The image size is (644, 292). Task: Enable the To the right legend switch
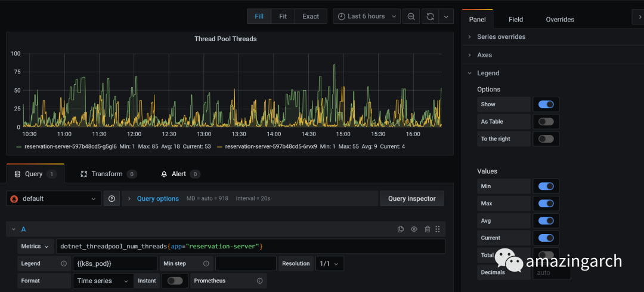pyautogui.click(x=546, y=139)
